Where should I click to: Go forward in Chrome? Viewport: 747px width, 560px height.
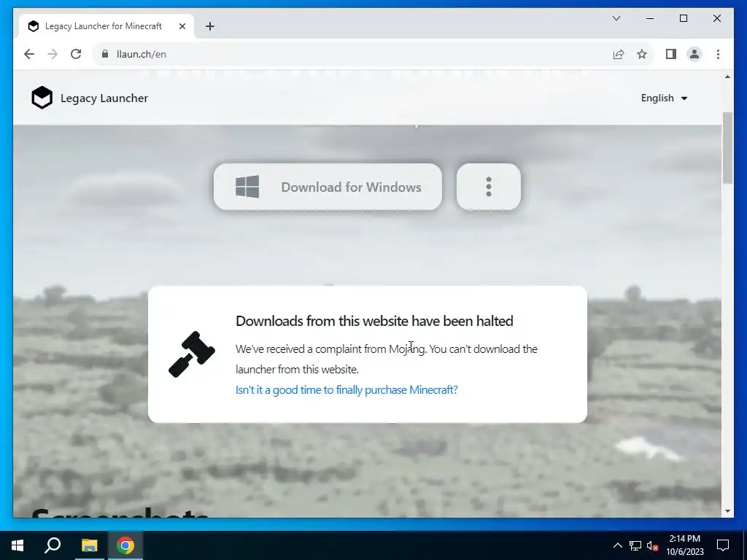tap(53, 54)
